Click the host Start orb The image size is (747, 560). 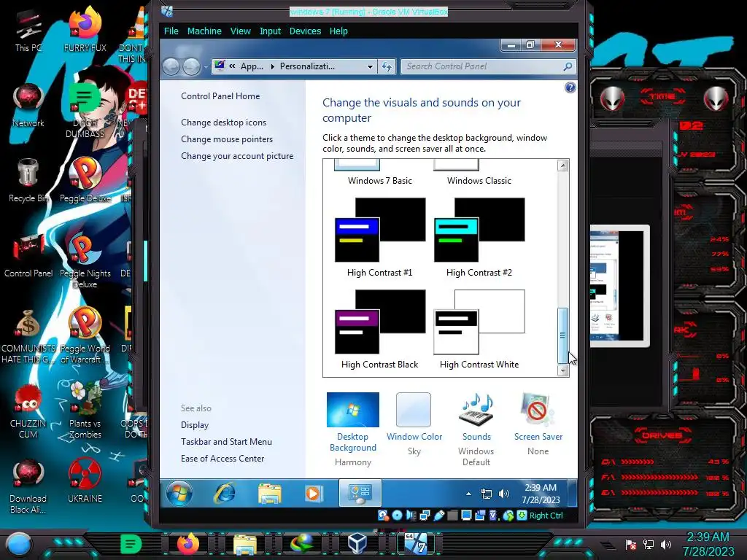pyautogui.click(x=18, y=544)
